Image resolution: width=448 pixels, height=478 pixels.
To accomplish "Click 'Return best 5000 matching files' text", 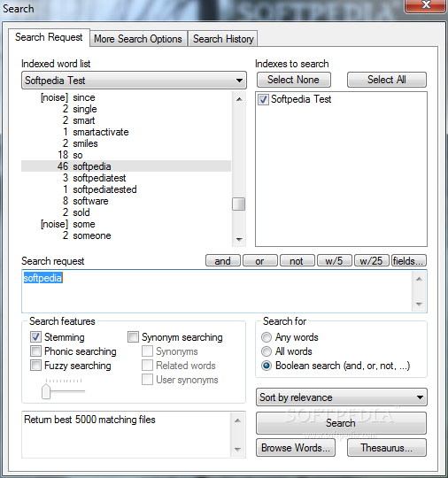I will 89,420.
